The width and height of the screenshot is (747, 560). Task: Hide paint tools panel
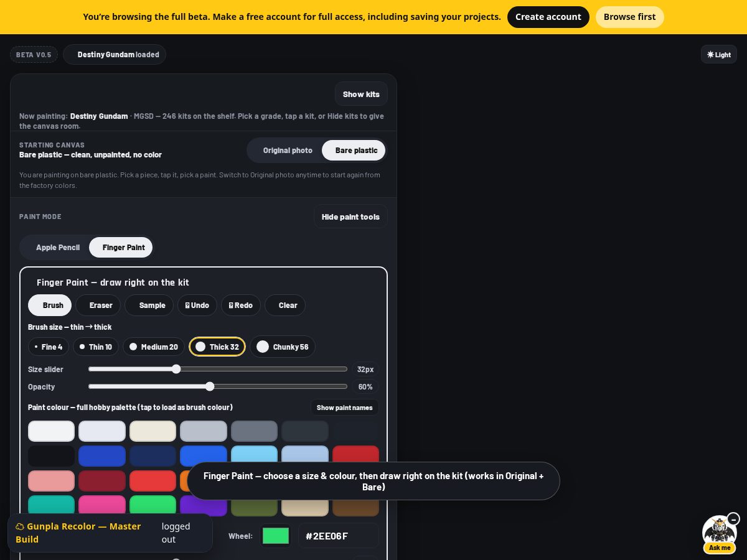coord(350,217)
